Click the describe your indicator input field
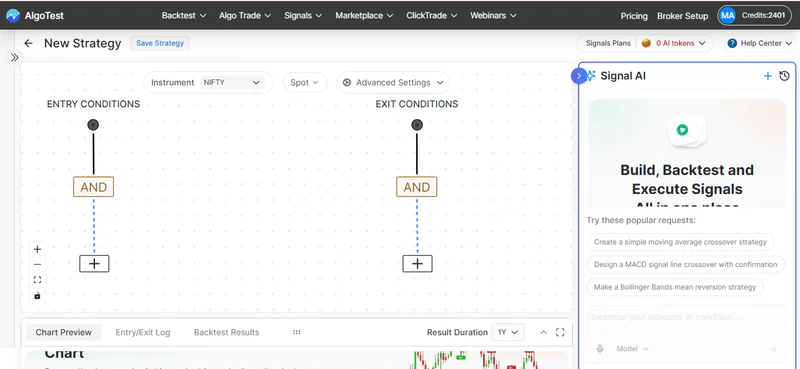 point(687,317)
